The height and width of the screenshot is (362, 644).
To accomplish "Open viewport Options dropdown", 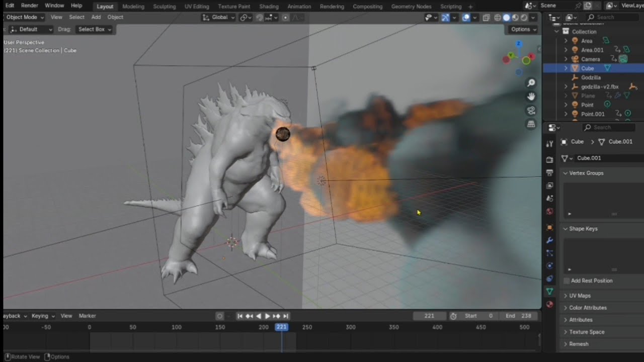I will point(523,29).
